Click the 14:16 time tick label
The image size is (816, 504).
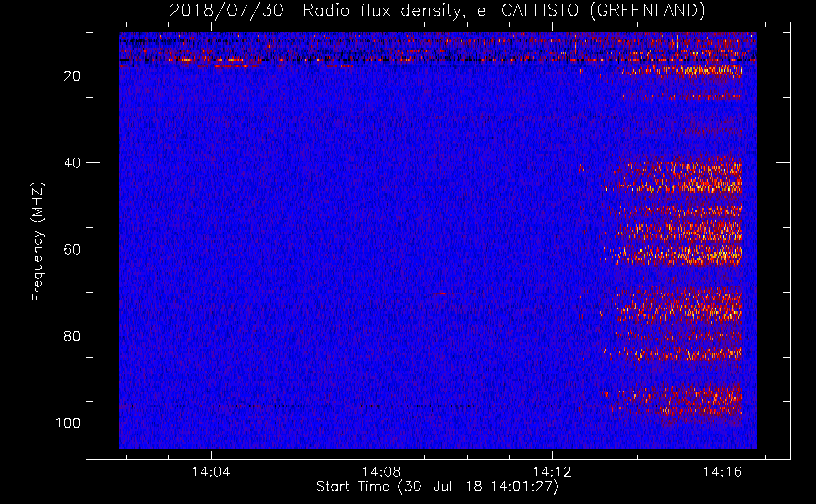pos(723,472)
